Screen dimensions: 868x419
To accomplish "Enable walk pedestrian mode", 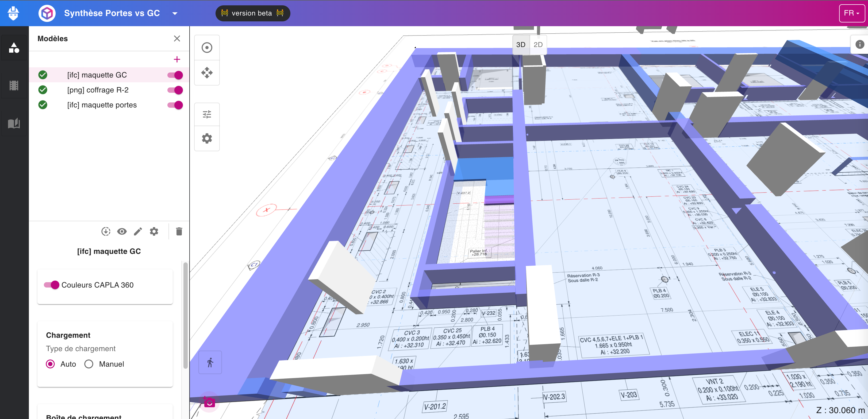I will pos(210,362).
